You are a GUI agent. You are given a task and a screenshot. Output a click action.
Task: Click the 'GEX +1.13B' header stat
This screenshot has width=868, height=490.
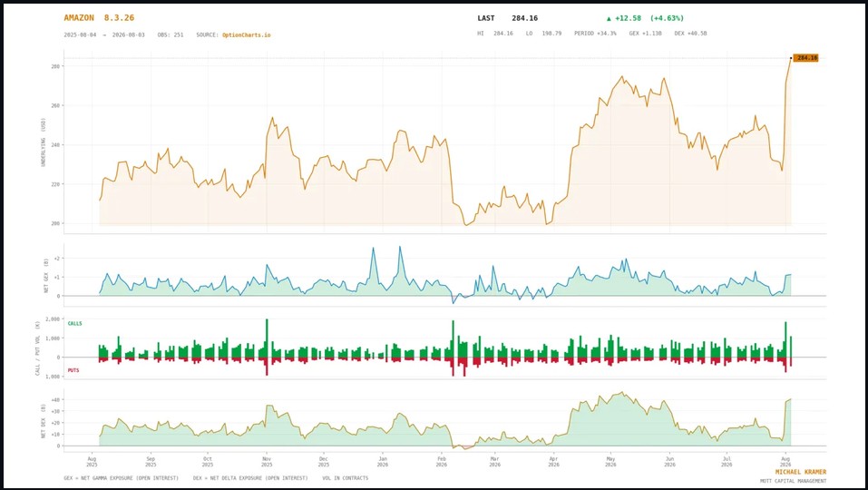click(646, 34)
